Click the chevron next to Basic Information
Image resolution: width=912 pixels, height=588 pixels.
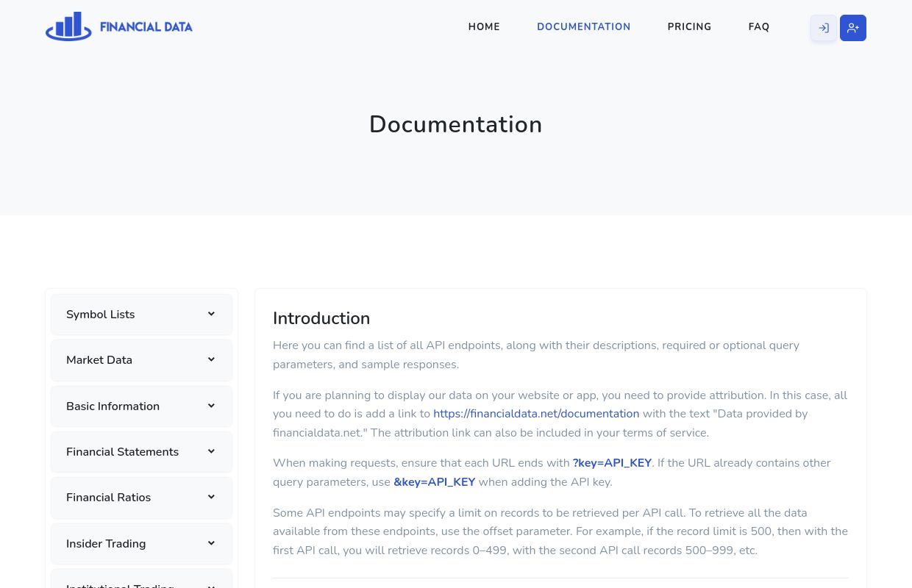(x=211, y=406)
